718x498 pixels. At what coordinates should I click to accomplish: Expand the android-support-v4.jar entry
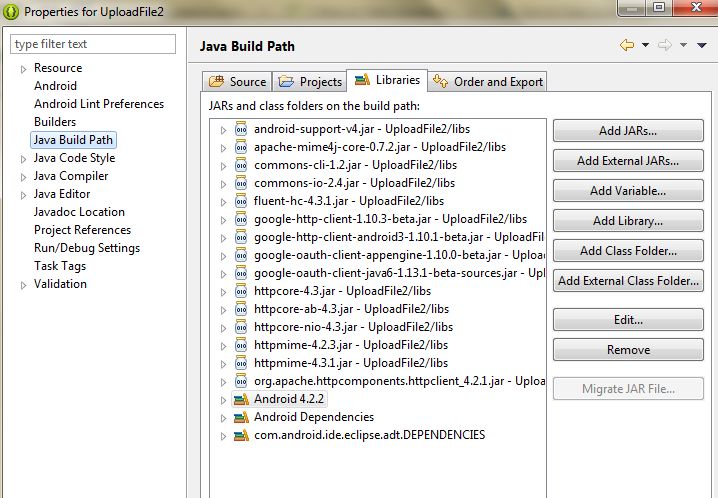(x=223, y=130)
